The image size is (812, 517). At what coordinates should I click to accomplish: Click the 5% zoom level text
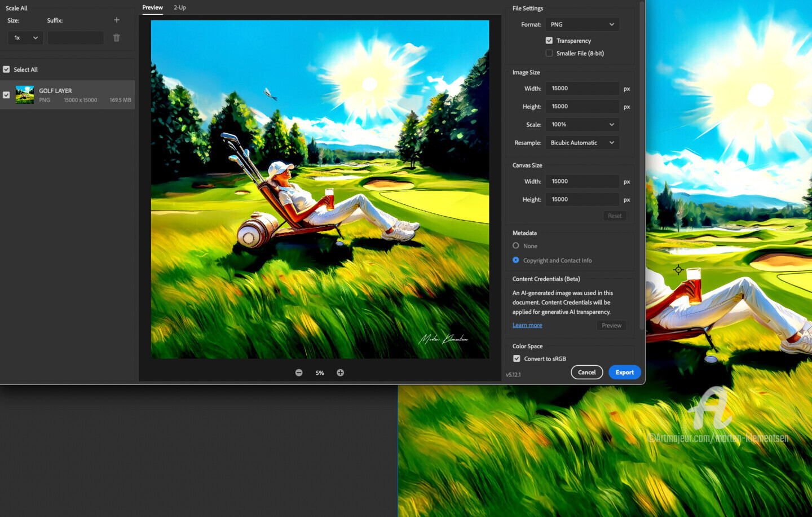click(x=320, y=373)
